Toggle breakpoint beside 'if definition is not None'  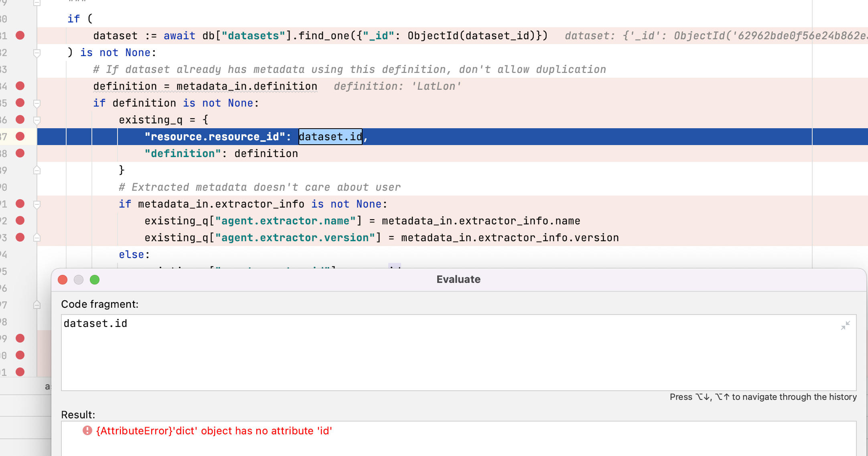tap(20, 103)
